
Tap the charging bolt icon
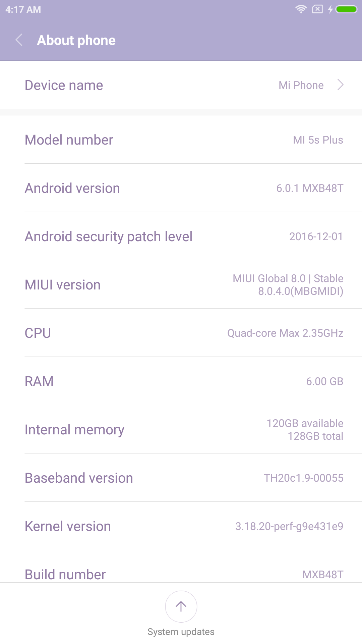pyautogui.click(x=330, y=9)
